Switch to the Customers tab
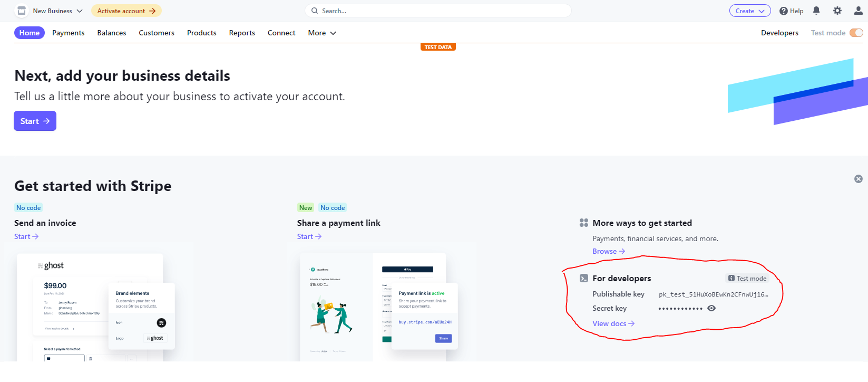Viewport: 868px width, 382px height. [157, 33]
